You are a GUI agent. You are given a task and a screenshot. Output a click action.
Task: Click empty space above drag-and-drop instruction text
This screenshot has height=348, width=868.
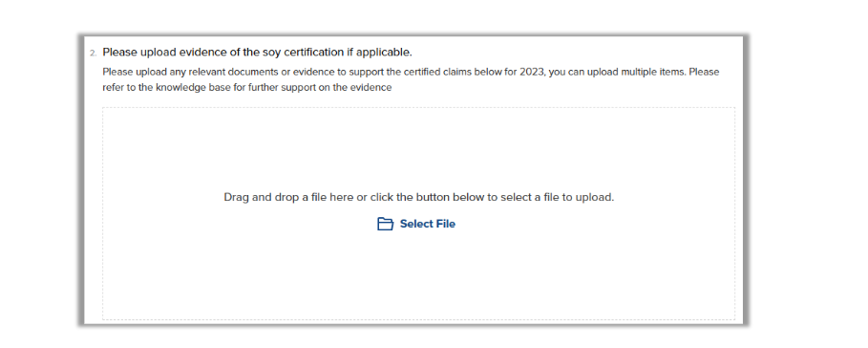[418, 147]
